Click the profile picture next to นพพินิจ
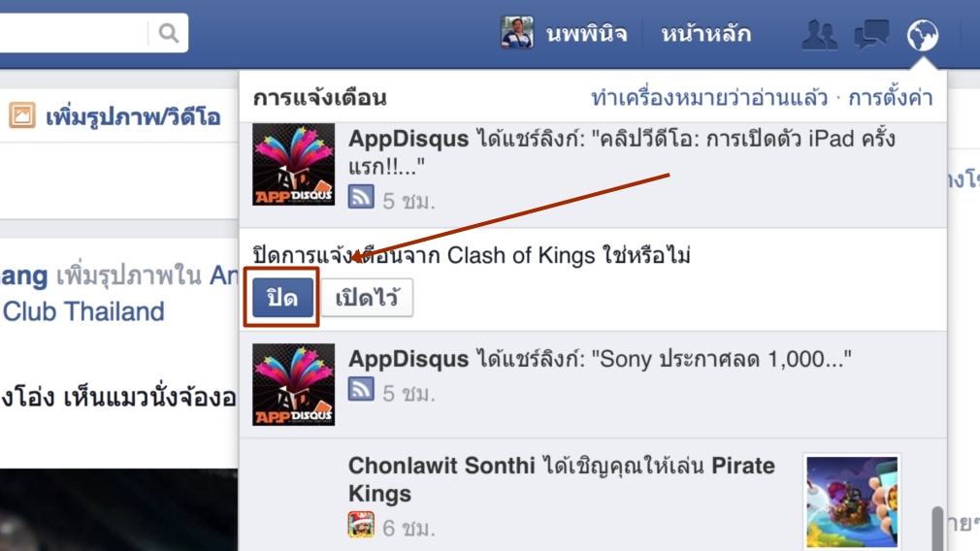This screenshot has width=980, height=551. [x=517, y=32]
